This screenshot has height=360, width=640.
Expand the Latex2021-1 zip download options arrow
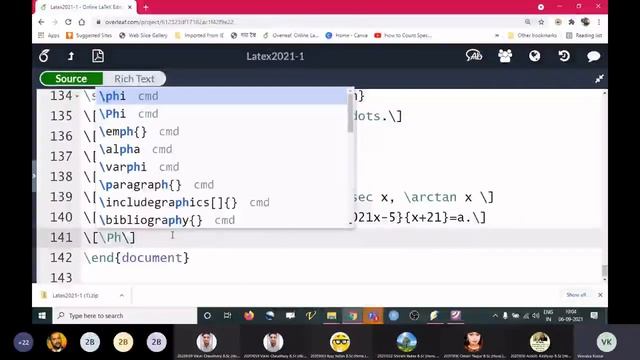point(122,295)
